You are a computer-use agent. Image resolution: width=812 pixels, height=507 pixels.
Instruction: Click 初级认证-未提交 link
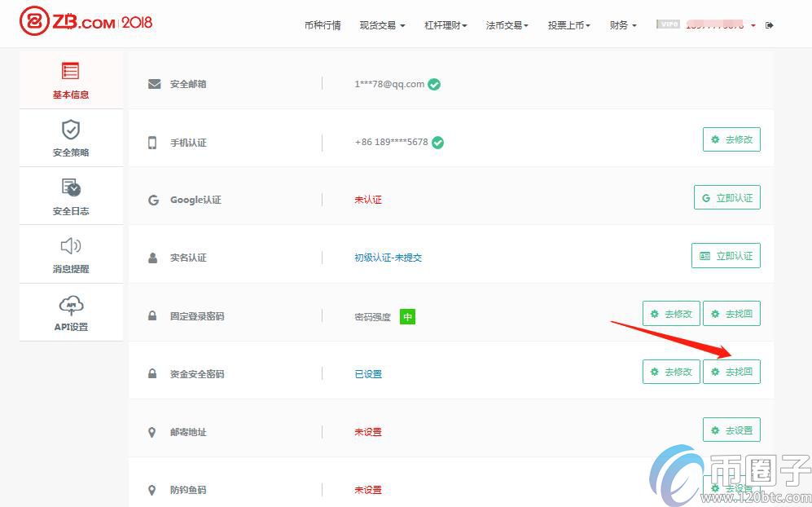click(x=388, y=258)
